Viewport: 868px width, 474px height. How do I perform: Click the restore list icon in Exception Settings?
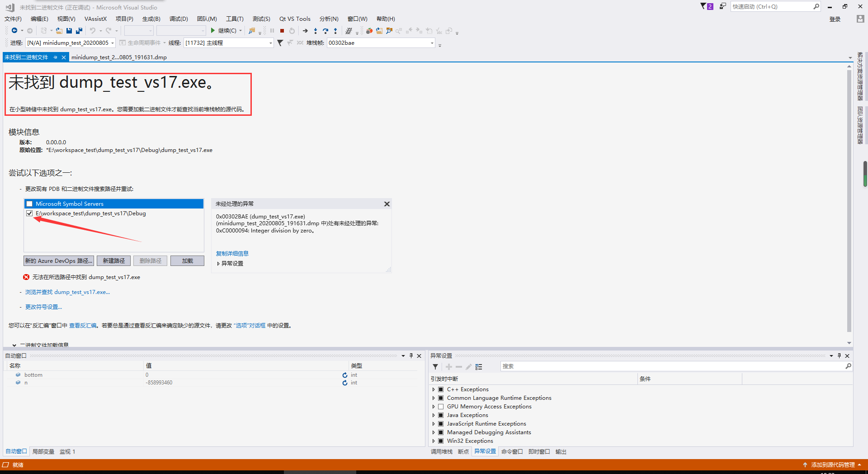point(479,367)
